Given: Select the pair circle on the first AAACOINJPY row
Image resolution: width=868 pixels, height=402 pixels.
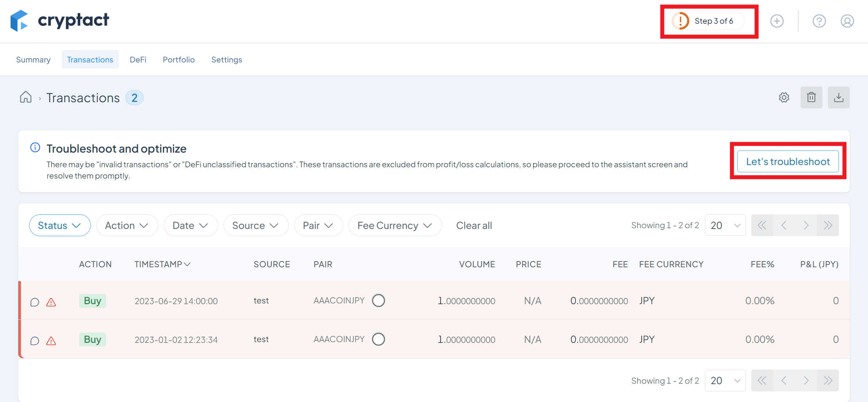Looking at the screenshot, I should click(379, 300).
